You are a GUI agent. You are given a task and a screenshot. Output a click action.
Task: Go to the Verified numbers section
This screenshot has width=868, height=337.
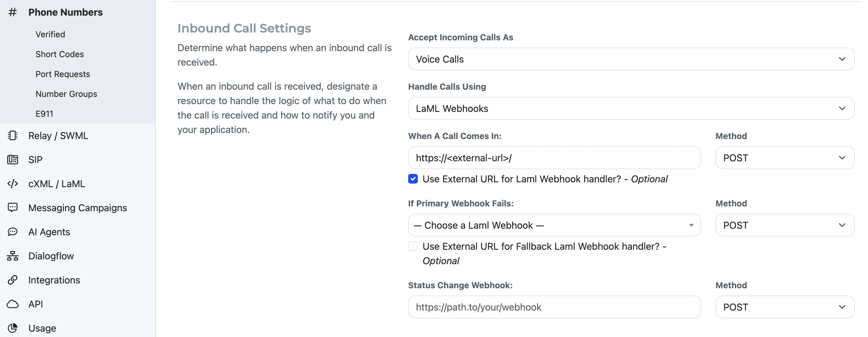[x=50, y=34]
